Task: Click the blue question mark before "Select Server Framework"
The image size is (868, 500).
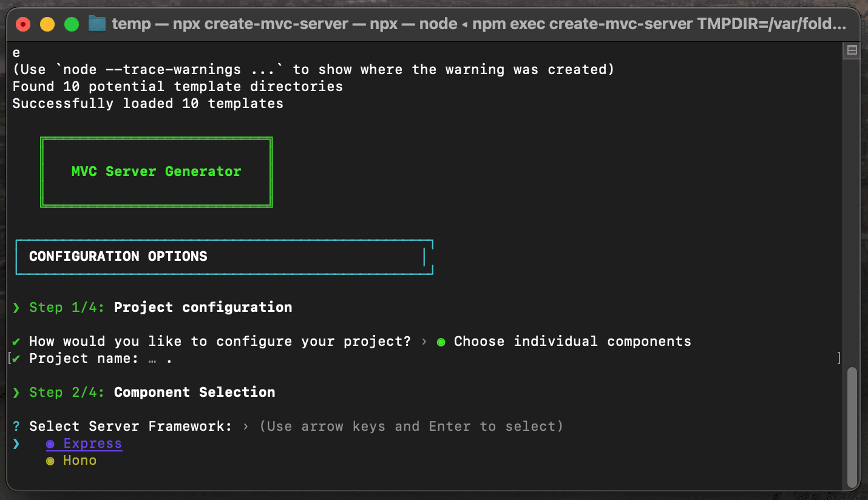Action: tap(15, 426)
